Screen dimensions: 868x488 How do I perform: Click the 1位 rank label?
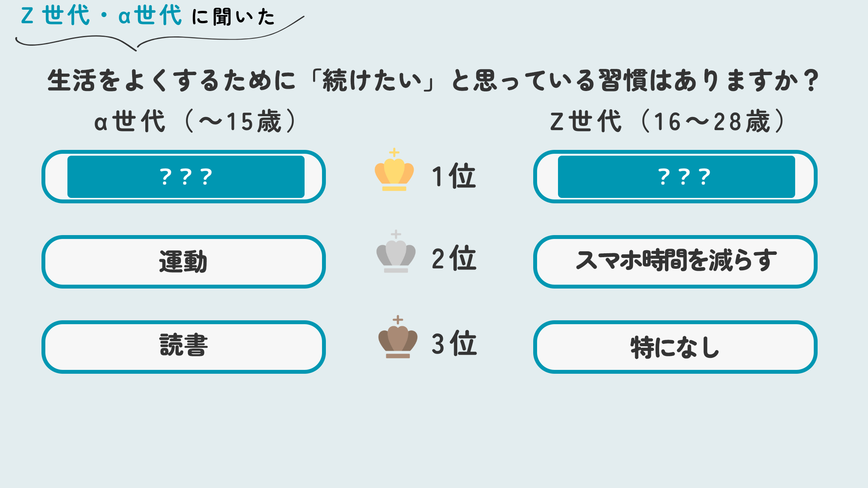click(454, 176)
